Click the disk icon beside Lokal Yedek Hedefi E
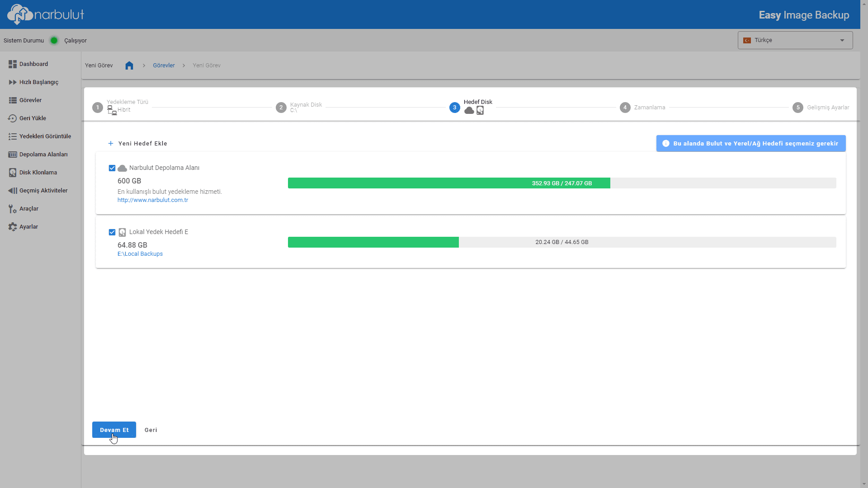 point(122,233)
